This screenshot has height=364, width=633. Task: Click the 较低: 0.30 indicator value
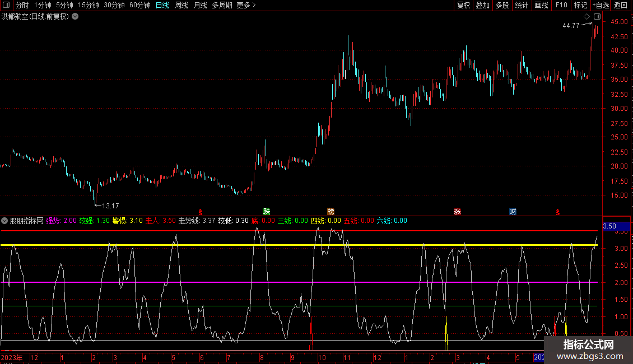tap(234, 221)
